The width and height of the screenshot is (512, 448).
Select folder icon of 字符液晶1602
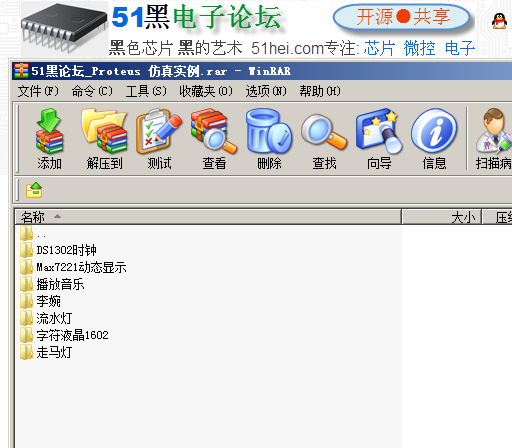tap(26, 335)
